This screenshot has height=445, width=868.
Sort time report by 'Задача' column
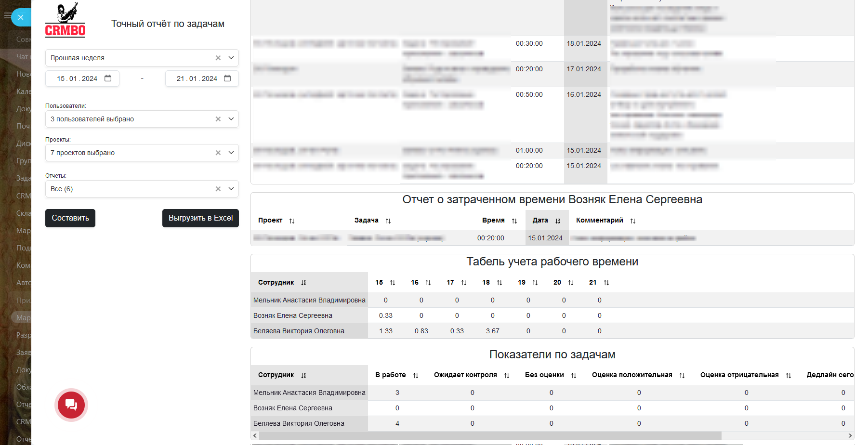coord(388,221)
